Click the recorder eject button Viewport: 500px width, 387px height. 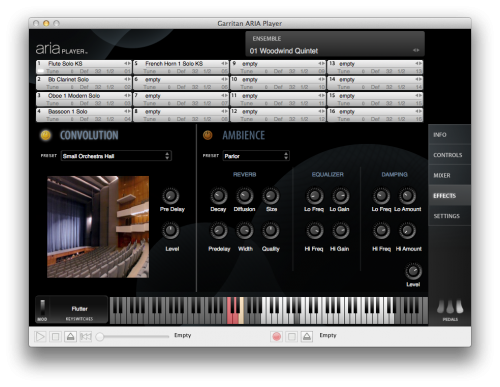click(307, 337)
